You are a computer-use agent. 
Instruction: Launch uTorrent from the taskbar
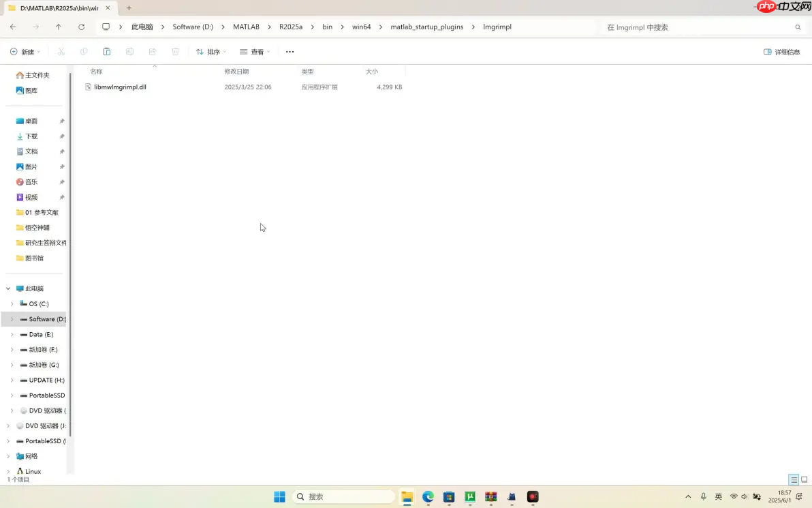pyautogui.click(x=469, y=497)
